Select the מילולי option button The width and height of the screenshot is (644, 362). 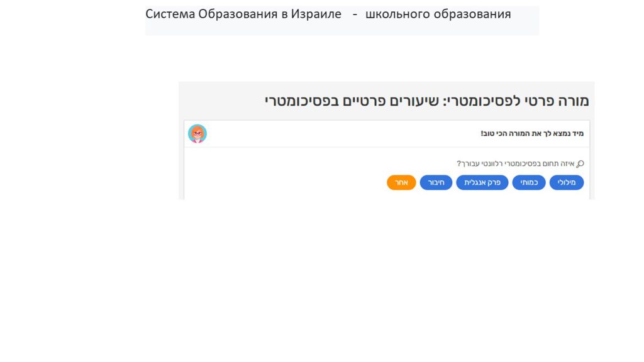click(567, 183)
